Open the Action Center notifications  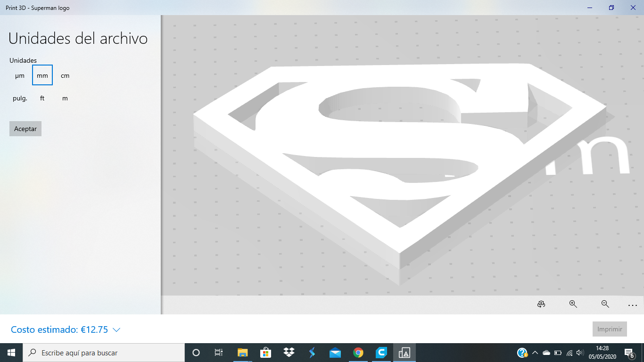coord(629,353)
